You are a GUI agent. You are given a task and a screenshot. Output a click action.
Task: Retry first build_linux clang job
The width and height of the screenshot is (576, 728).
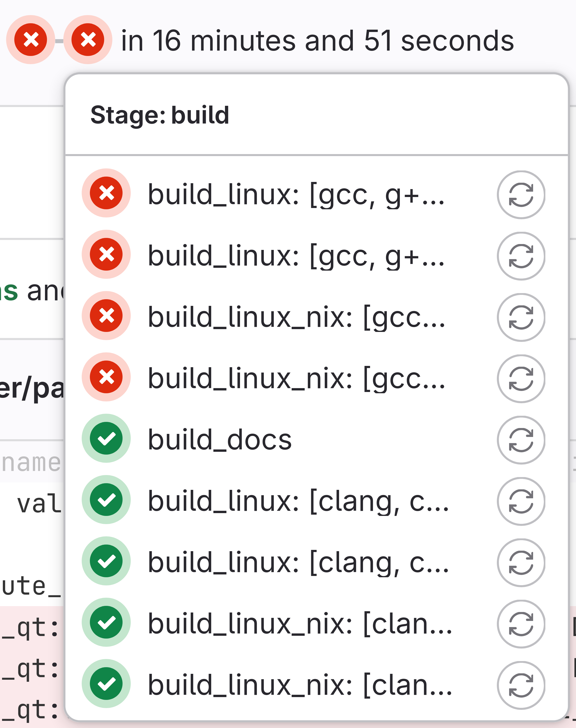tap(521, 501)
